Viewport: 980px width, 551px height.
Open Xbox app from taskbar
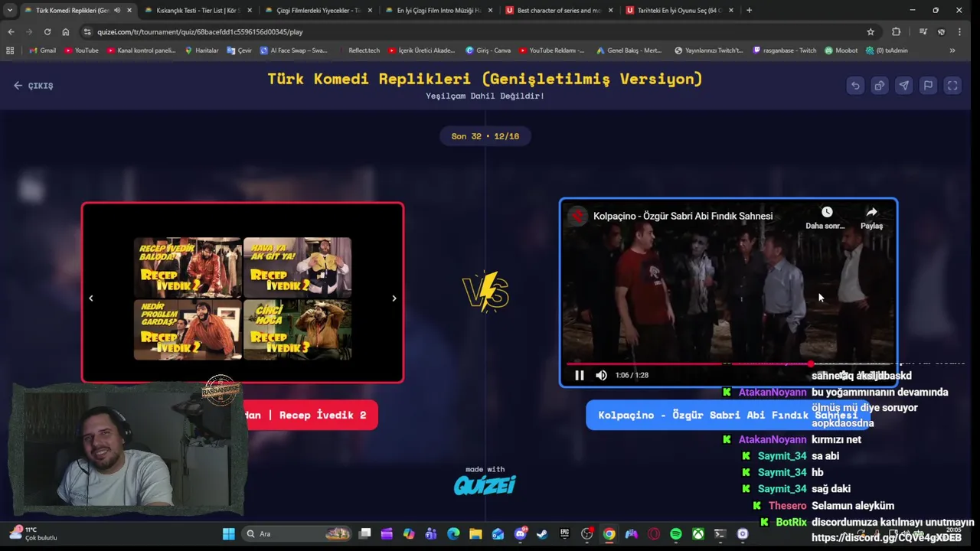pos(698,534)
